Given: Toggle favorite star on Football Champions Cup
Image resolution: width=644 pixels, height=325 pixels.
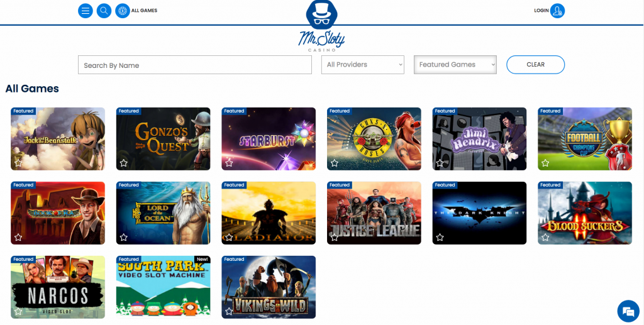Looking at the screenshot, I should tap(545, 163).
